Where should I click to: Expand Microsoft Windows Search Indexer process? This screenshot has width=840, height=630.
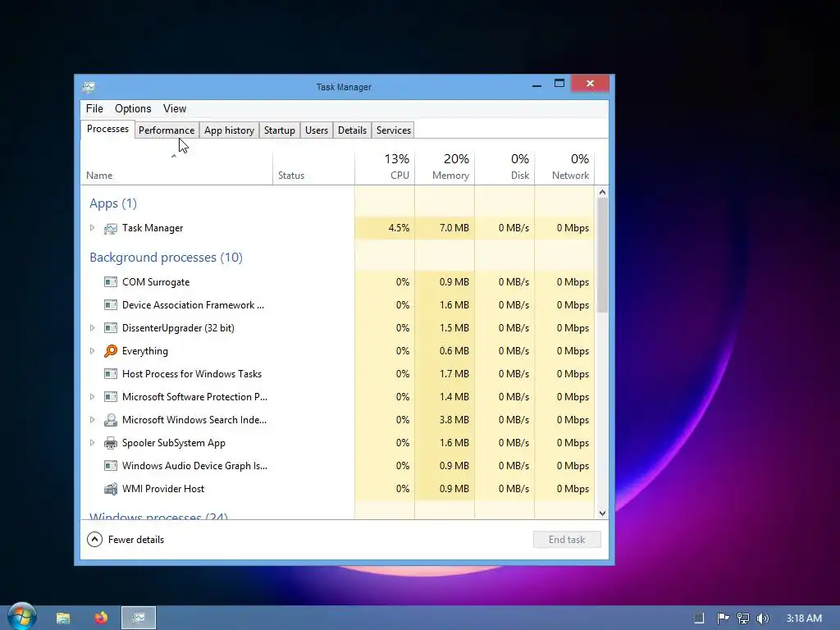(x=92, y=420)
